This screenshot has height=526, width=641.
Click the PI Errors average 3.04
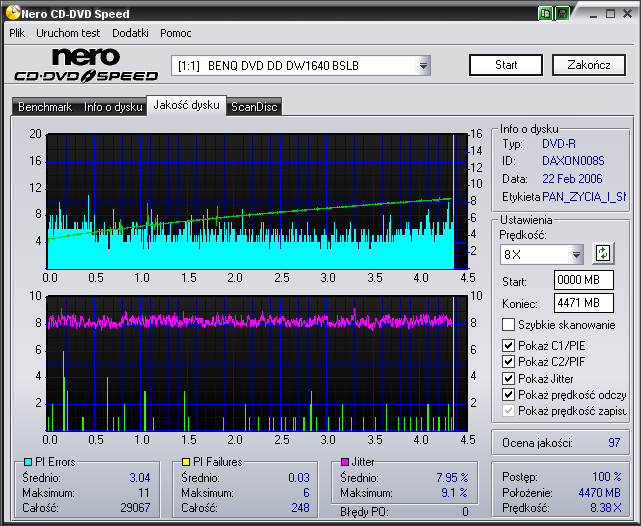pyautogui.click(x=140, y=477)
